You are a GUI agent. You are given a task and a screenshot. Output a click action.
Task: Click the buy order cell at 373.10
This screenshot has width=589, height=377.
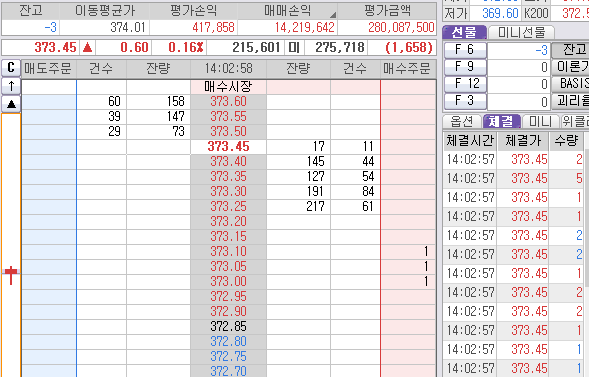(x=408, y=252)
